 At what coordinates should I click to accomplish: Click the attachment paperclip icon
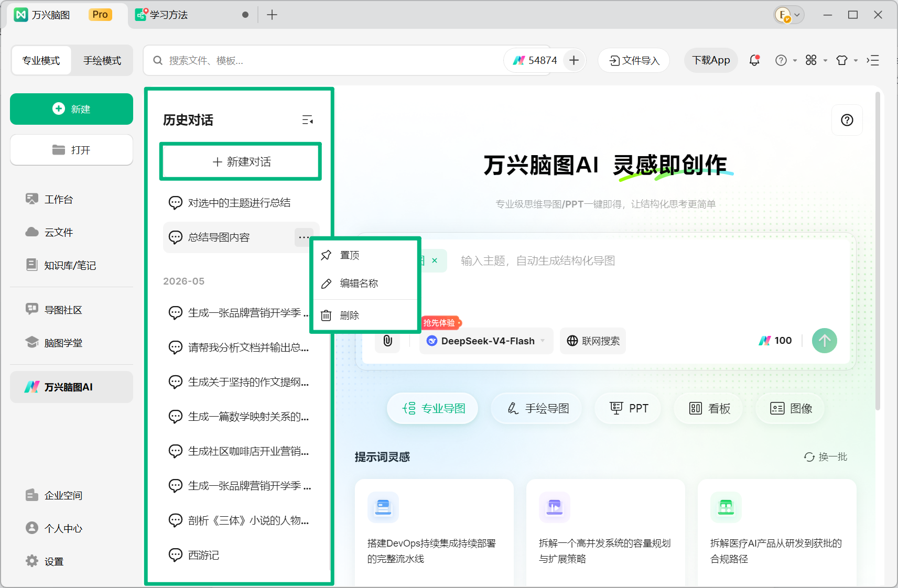[x=387, y=341]
